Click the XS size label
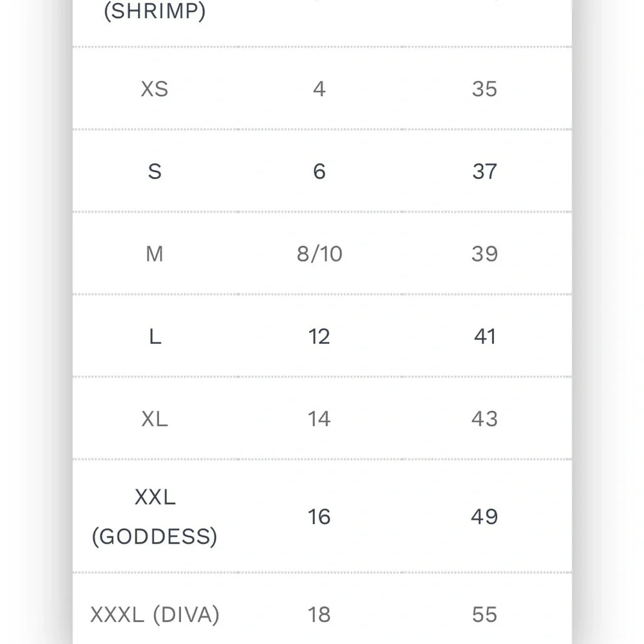The width and height of the screenshot is (644, 644). click(x=155, y=89)
